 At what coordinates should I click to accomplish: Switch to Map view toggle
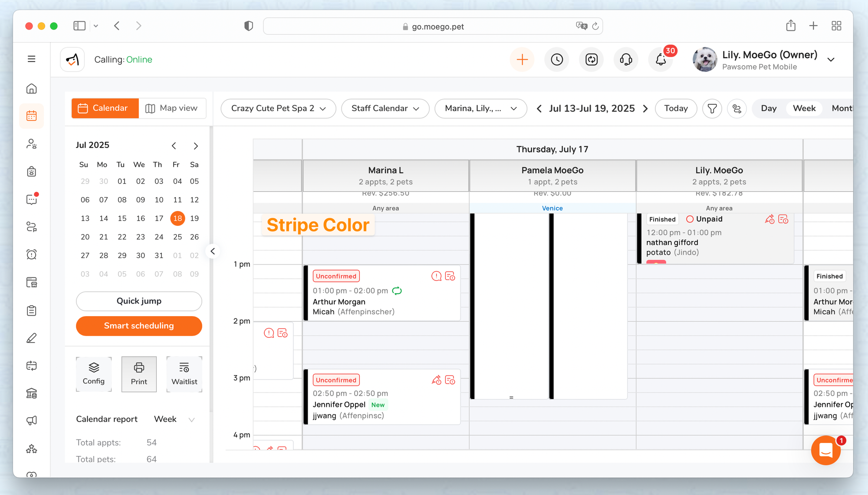(x=172, y=108)
